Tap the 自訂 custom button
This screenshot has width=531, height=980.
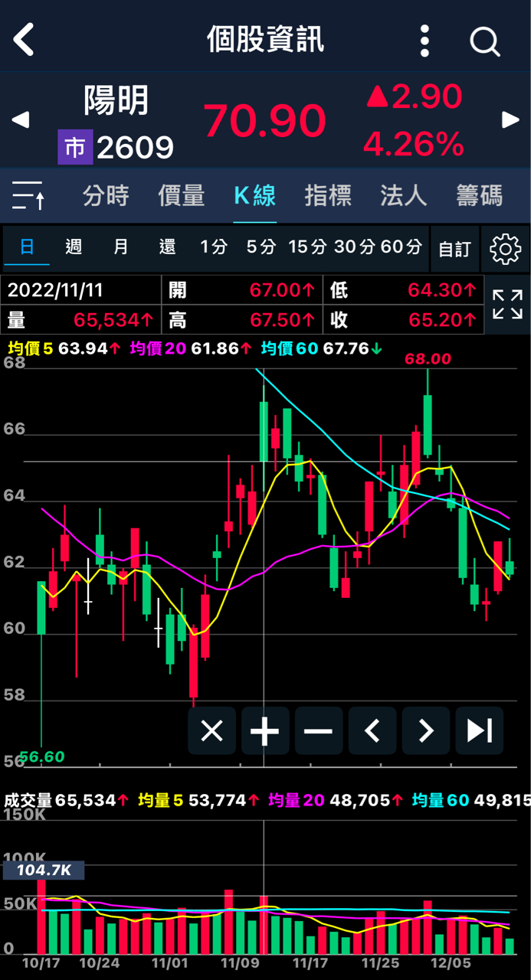pos(454,250)
